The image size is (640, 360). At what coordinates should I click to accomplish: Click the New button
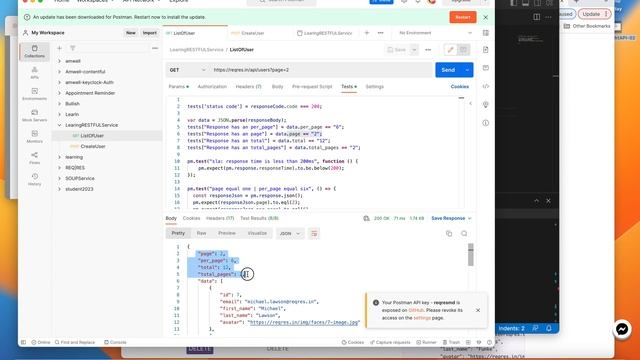click(131, 33)
